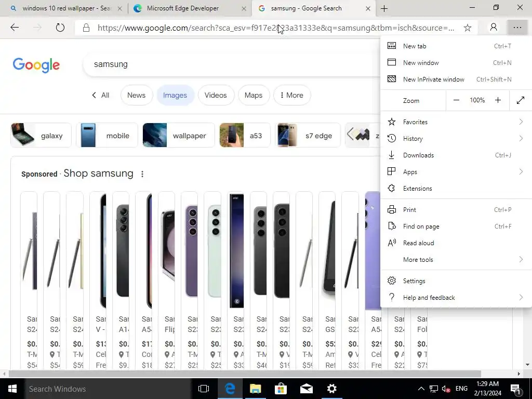532x399 pixels.
Task: Open File Explorer from the taskbar
Action: [255, 389]
